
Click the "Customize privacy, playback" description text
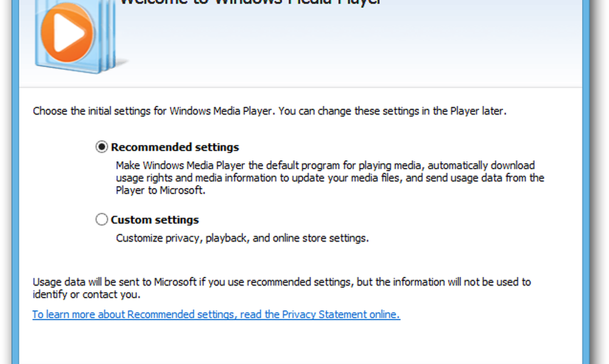[242, 238]
